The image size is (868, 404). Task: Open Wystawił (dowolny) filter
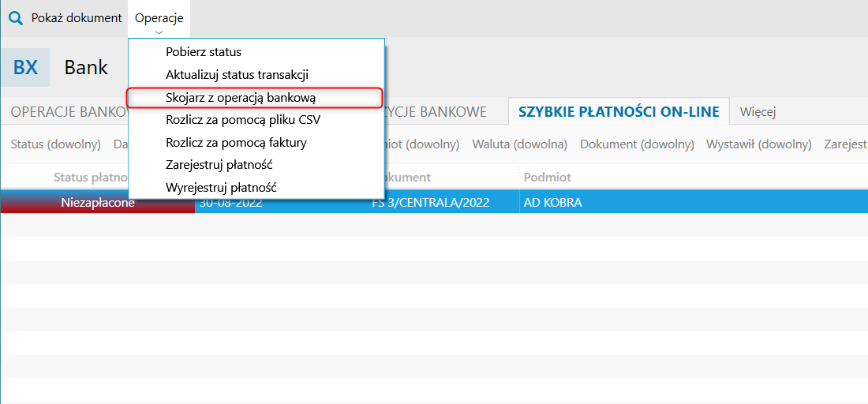(x=759, y=144)
